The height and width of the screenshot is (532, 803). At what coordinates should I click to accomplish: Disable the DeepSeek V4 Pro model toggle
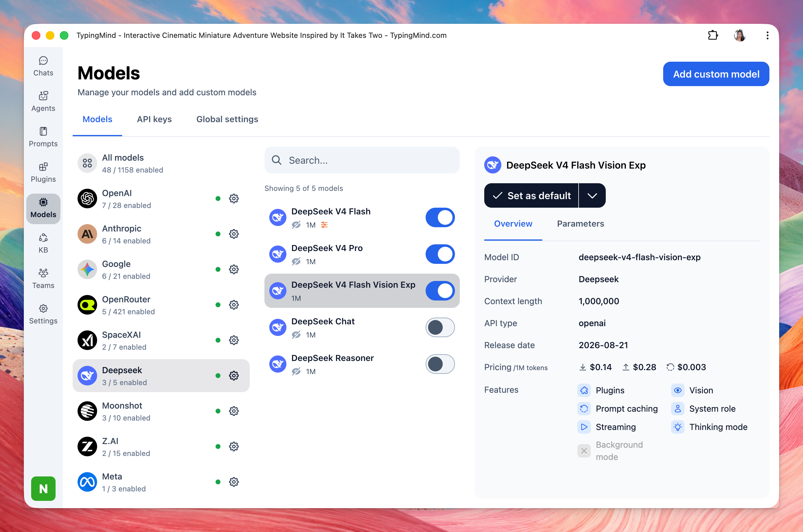[440, 254]
